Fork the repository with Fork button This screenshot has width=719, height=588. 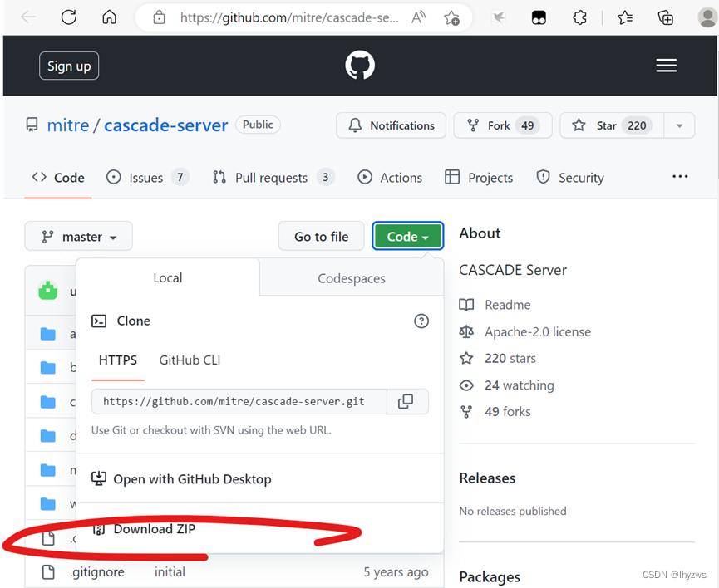pyautogui.click(x=503, y=125)
